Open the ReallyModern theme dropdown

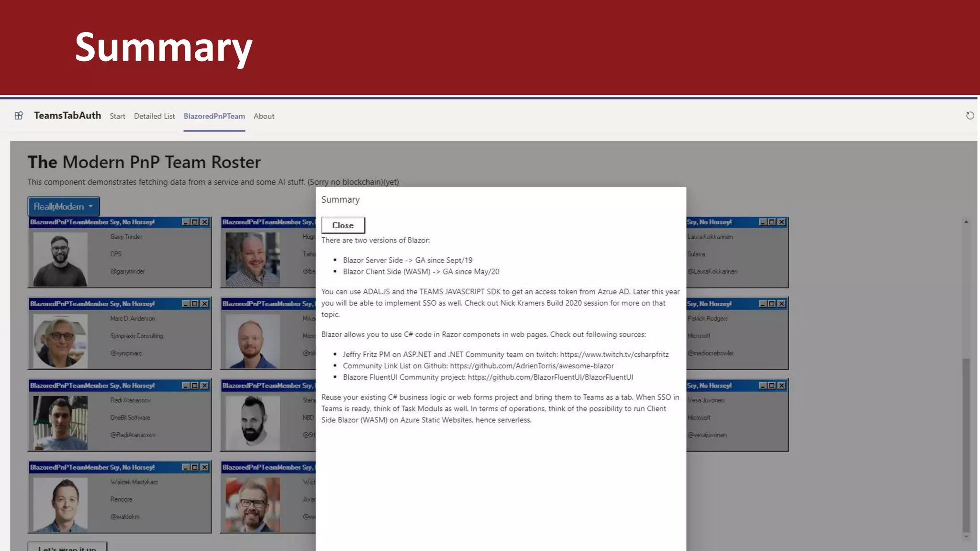coord(64,207)
